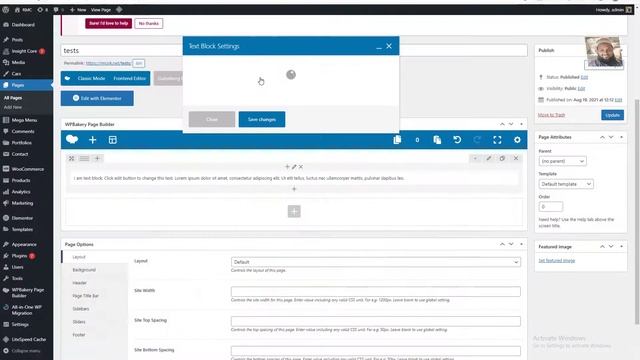Select Sidebars tab in Page Options

[x=81, y=309]
